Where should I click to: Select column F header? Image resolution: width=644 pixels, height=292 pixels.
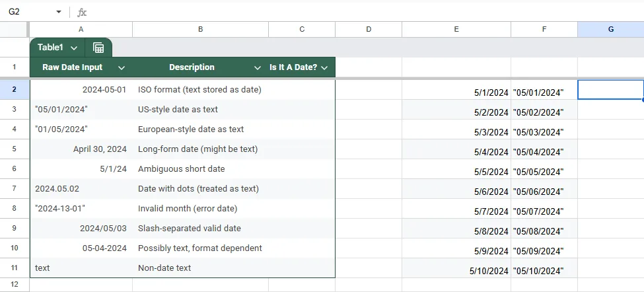pyautogui.click(x=544, y=29)
